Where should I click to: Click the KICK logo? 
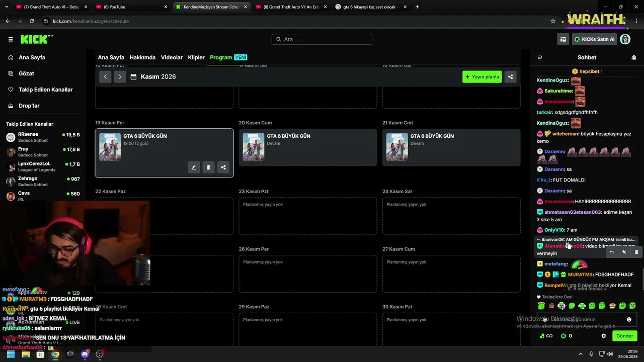37,39
